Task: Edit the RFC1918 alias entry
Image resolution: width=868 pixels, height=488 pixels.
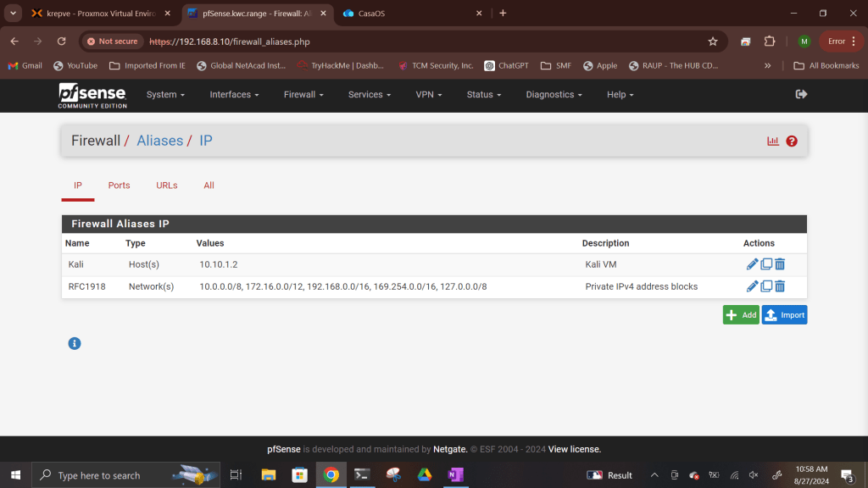Action: tap(752, 286)
